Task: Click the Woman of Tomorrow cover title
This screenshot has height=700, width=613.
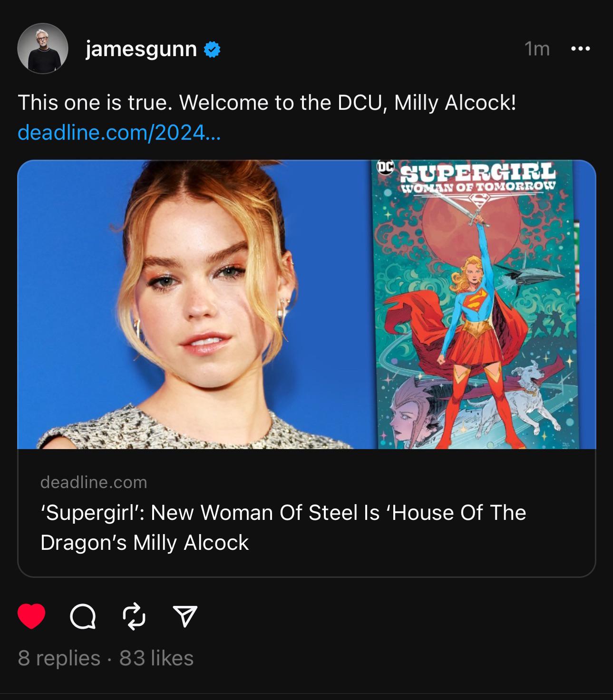Action: (479, 186)
